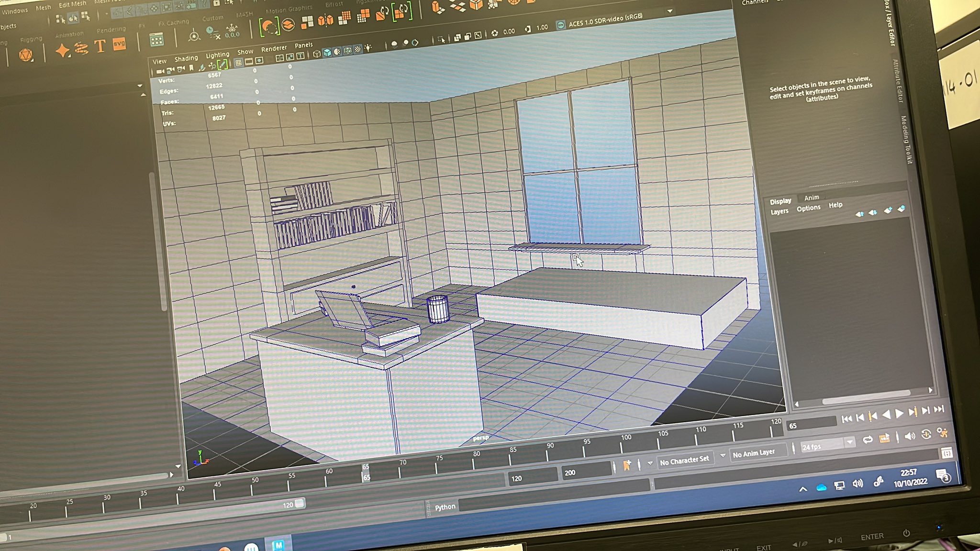
Task: Open animation preferences running man icon
Action: point(942,432)
